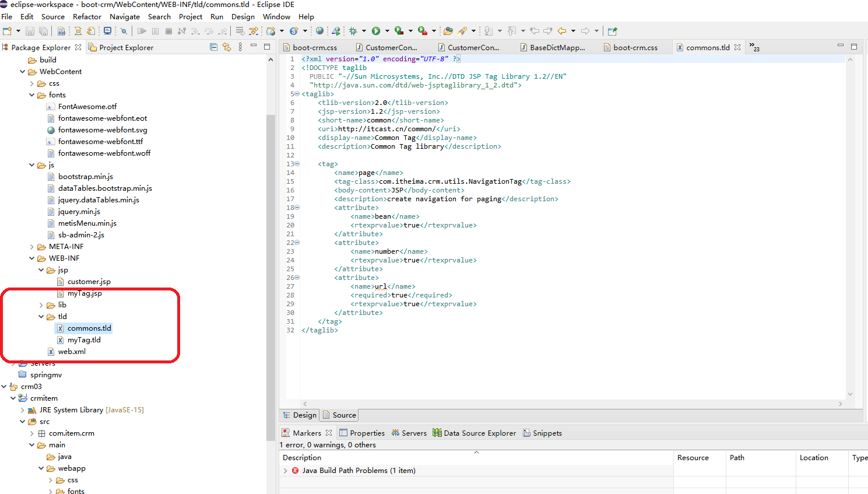Click the Save All icon
868x494 pixels.
(x=43, y=31)
